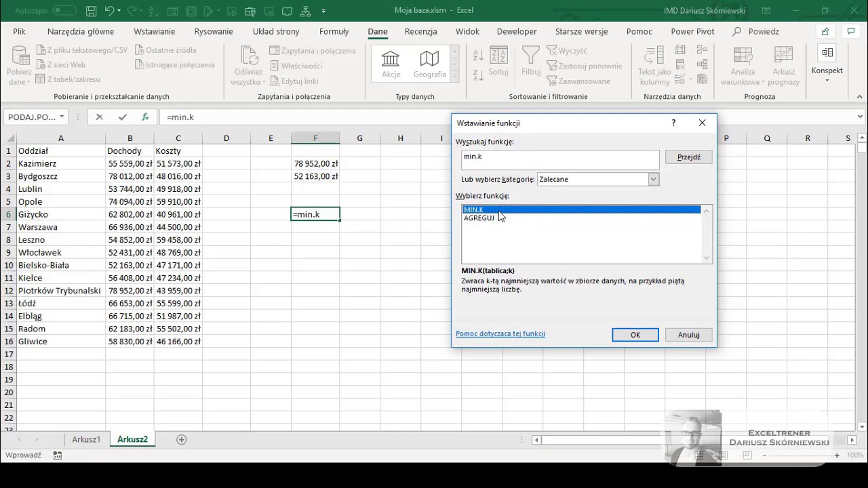
Task: Sort ascending A to Z
Action: point(478,56)
